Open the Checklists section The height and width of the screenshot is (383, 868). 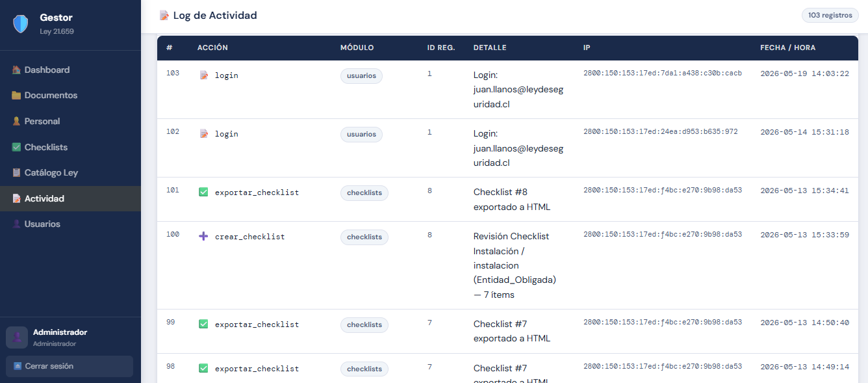(70, 148)
